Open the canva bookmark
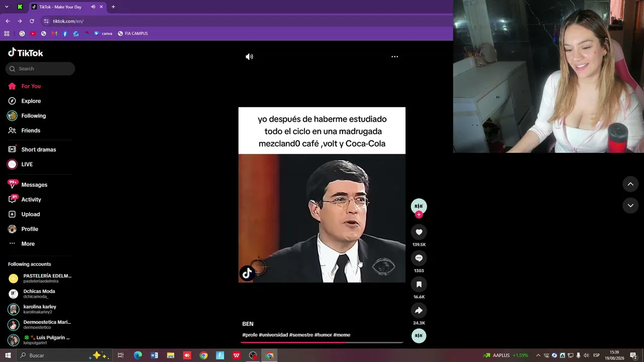644x362 pixels. 103,34
